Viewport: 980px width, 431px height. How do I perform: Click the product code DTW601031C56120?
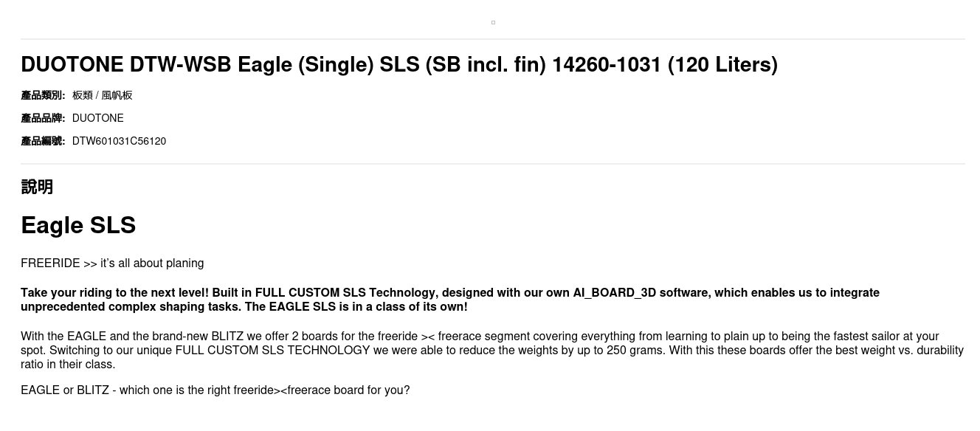click(x=119, y=141)
